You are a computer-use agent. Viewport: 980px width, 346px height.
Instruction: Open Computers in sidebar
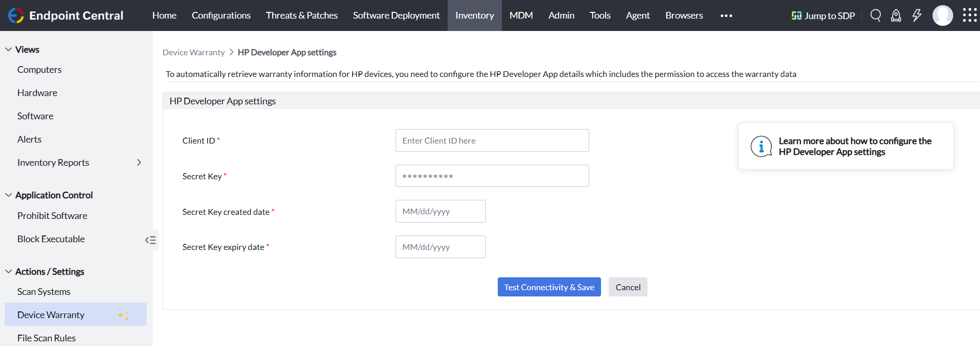pyautogui.click(x=39, y=70)
